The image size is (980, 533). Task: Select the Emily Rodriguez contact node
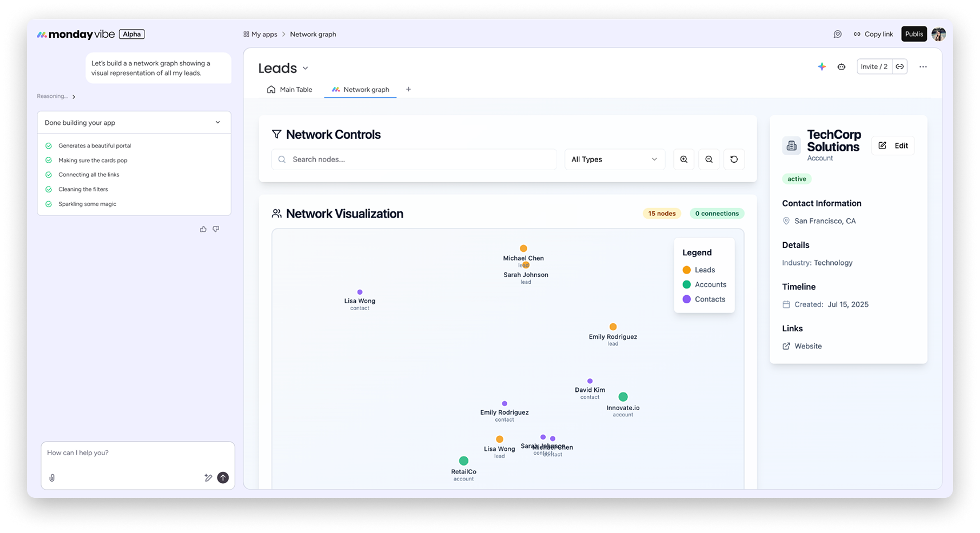click(504, 404)
